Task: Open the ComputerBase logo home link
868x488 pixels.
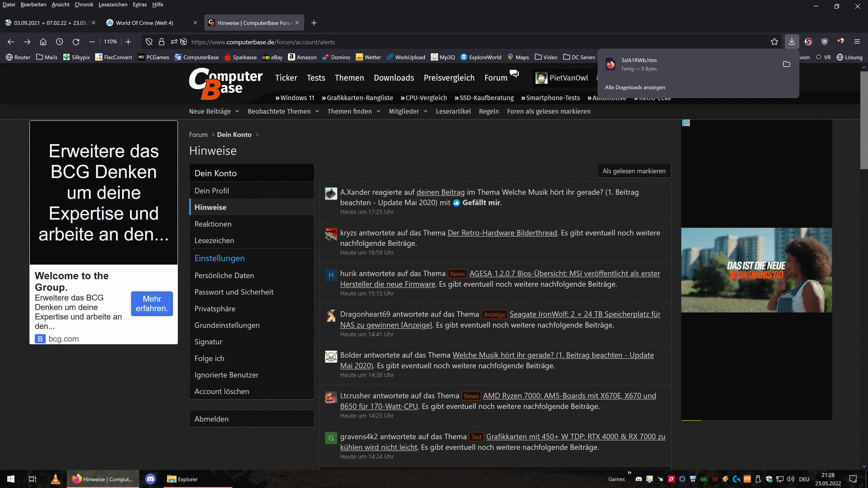Action: click(x=225, y=84)
